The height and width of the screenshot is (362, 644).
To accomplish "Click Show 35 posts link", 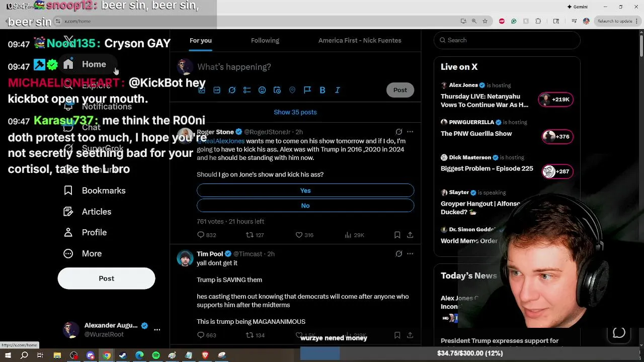I will coord(295,112).
